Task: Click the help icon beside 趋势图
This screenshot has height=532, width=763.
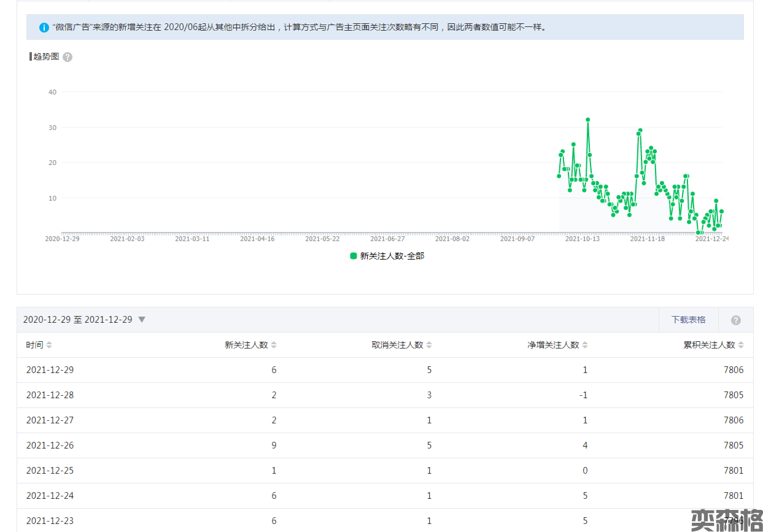Action: [x=68, y=57]
